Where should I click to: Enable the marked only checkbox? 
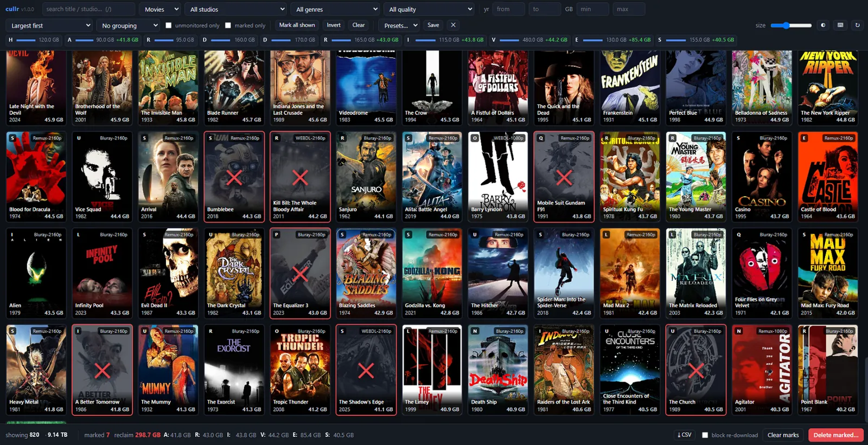point(228,25)
